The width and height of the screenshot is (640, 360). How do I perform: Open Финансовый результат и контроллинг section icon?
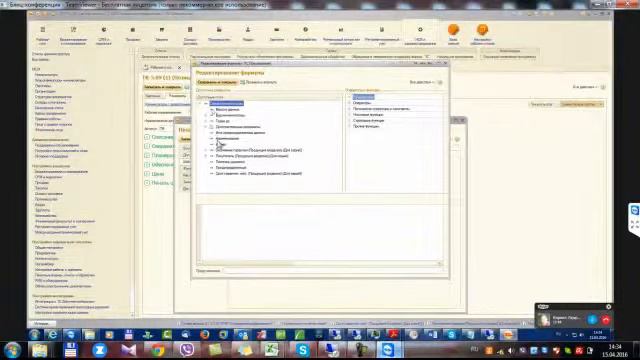point(341,30)
